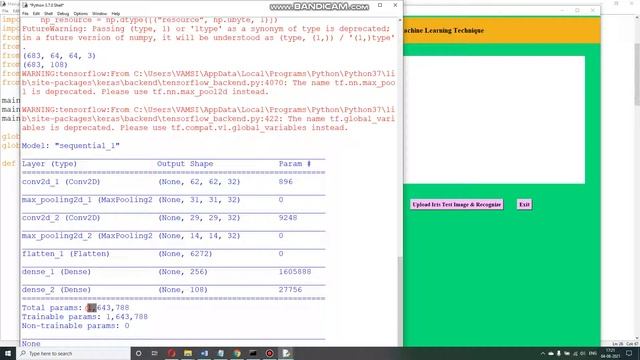Viewport: 640px width, 360px height.
Task: Click the Output Shape column header
Action: [185, 164]
